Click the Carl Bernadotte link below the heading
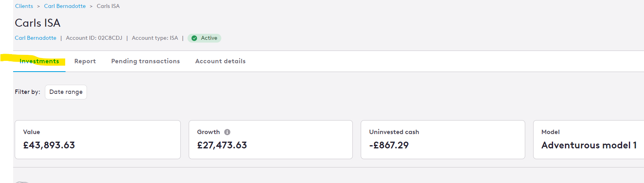This screenshot has height=183, width=644. click(x=35, y=38)
